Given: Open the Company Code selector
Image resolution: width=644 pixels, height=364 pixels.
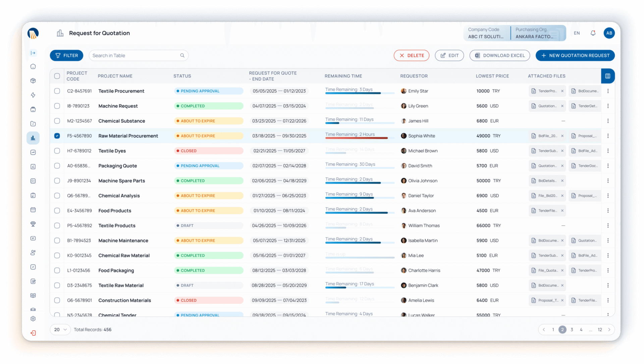Looking at the screenshot, I should pos(486,33).
